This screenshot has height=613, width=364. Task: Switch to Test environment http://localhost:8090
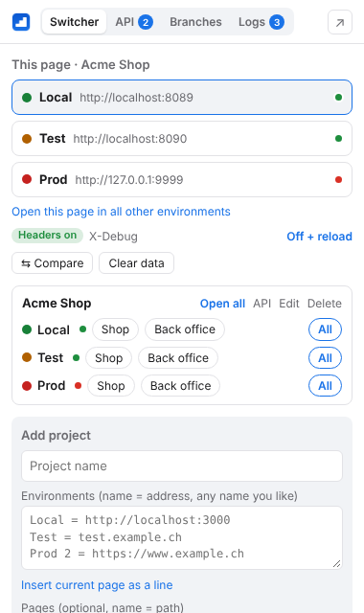tap(182, 138)
